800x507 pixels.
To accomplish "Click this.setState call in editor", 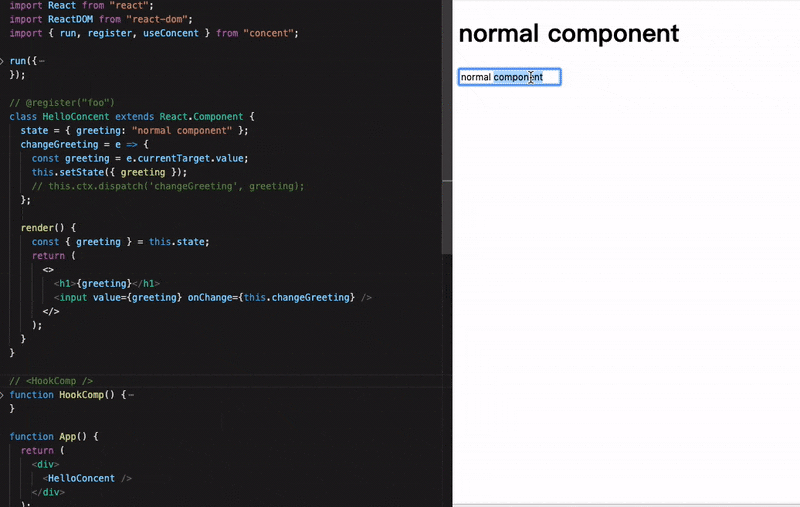I will pyautogui.click(x=109, y=172).
